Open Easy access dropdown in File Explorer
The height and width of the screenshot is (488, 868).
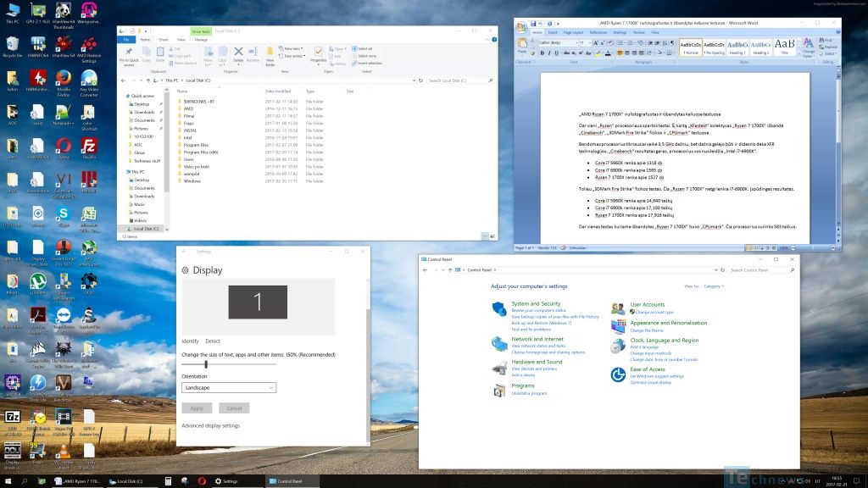coord(292,56)
